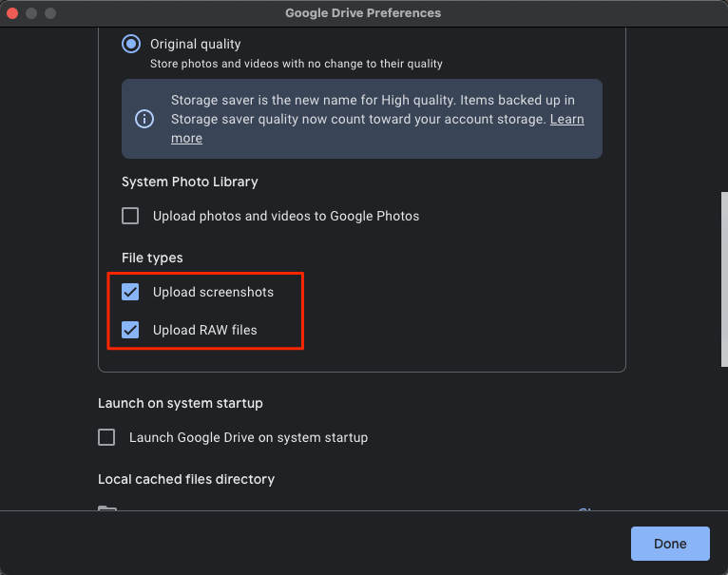Click the Launch on system startup heading
This screenshot has height=575, width=728.
(181, 403)
